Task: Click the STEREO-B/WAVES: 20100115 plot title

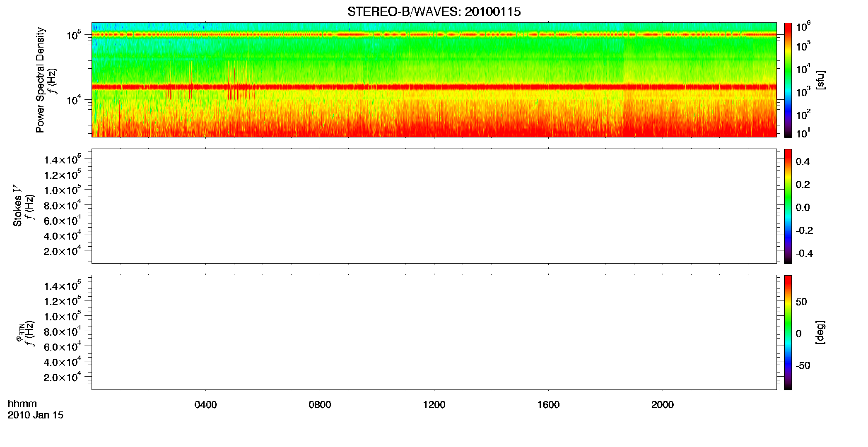Action: tap(434, 12)
